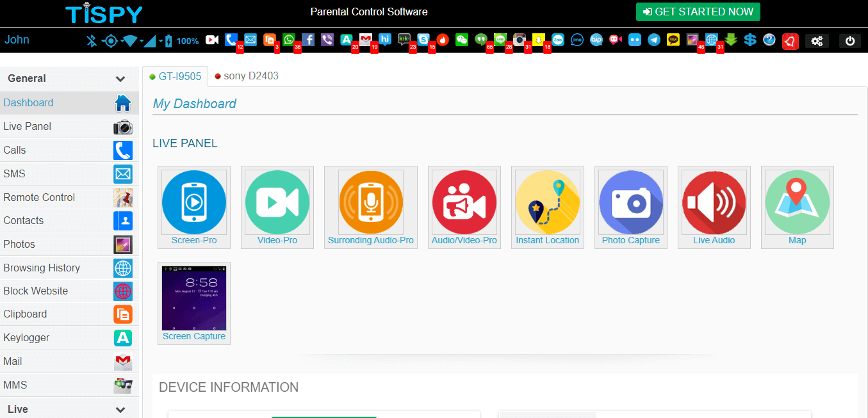The image size is (868, 418).
Task: Open SMS in the sidebar
Action: (69, 174)
